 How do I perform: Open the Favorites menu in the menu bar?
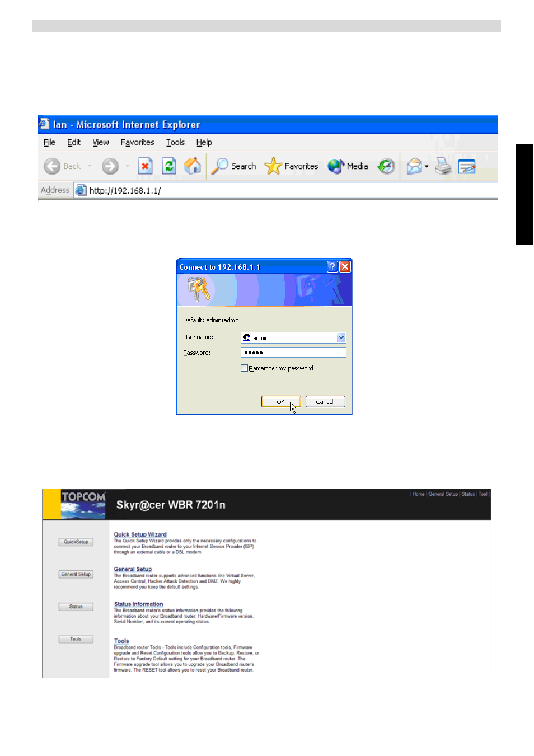coord(137,143)
